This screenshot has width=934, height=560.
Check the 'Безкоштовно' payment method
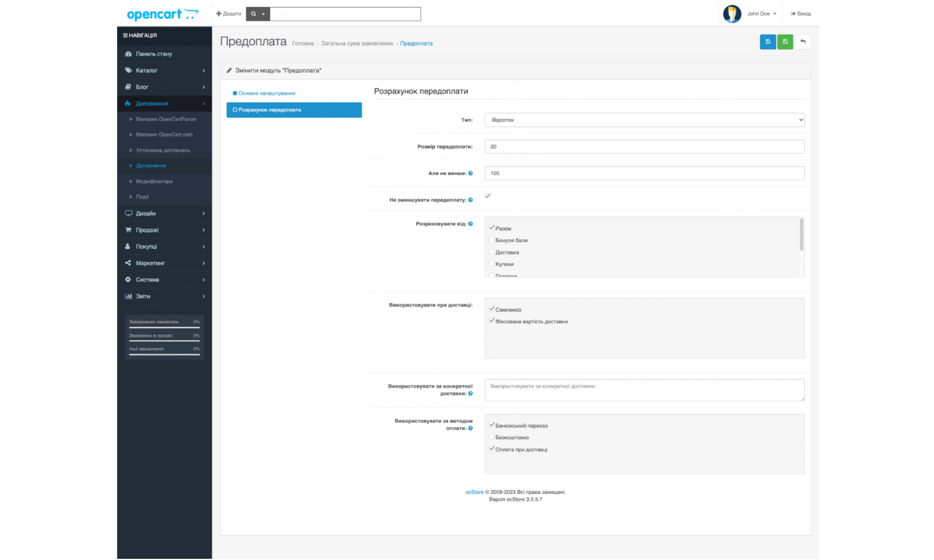pos(491,437)
